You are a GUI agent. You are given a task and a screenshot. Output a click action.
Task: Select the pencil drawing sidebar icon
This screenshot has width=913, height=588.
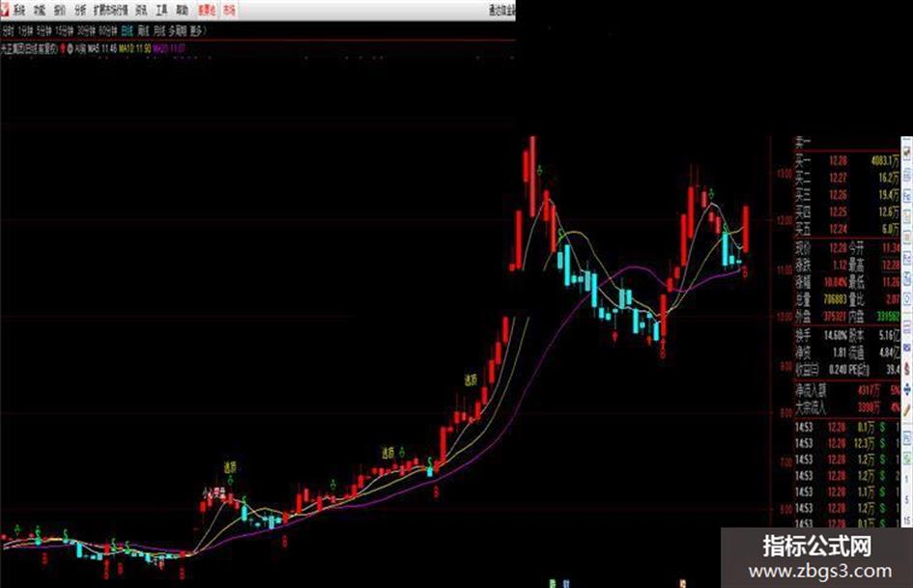click(x=907, y=409)
